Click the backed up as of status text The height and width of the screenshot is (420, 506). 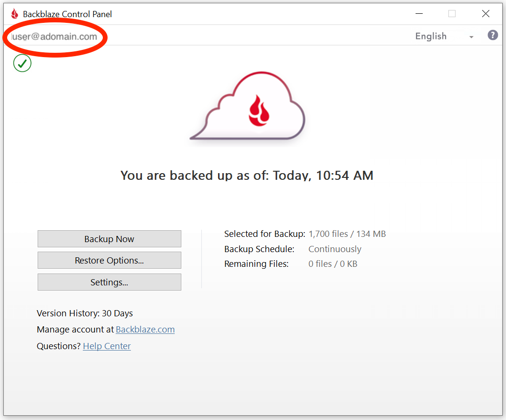coord(247,176)
